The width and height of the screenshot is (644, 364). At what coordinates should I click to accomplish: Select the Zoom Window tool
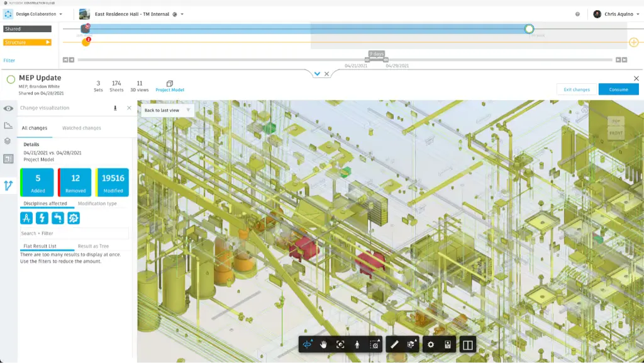coord(374,344)
